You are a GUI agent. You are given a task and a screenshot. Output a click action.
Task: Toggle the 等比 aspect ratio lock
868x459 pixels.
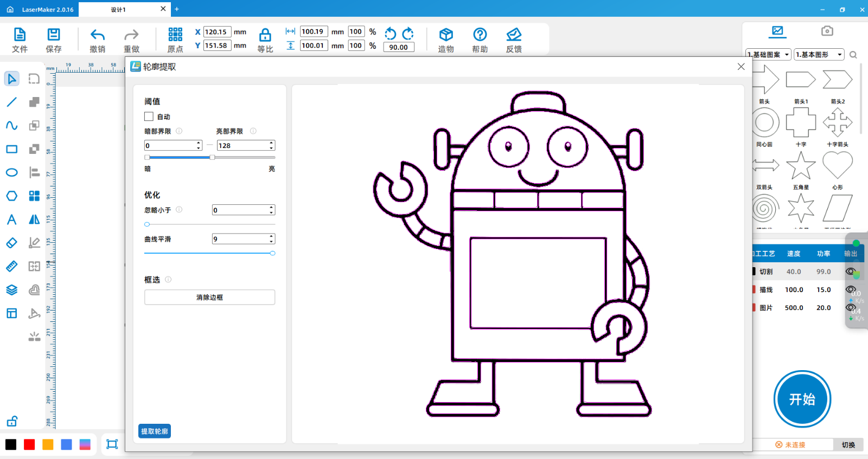click(x=265, y=36)
